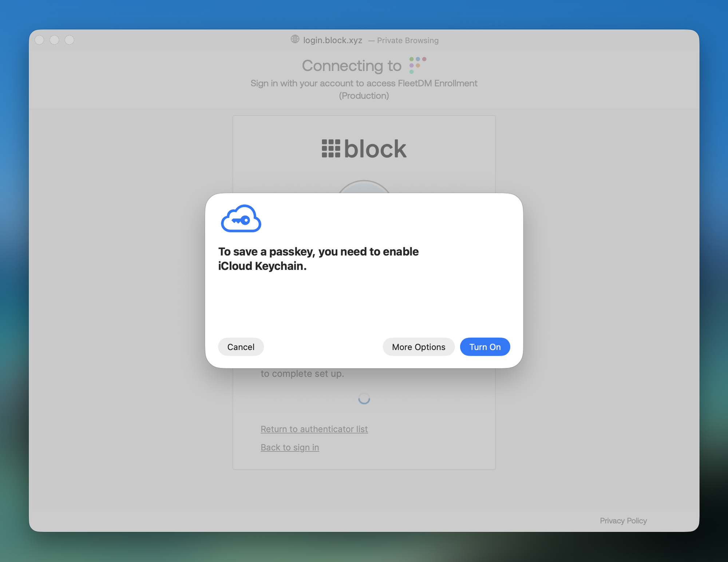Click the Turn On button
The width and height of the screenshot is (728, 562).
click(x=485, y=347)
